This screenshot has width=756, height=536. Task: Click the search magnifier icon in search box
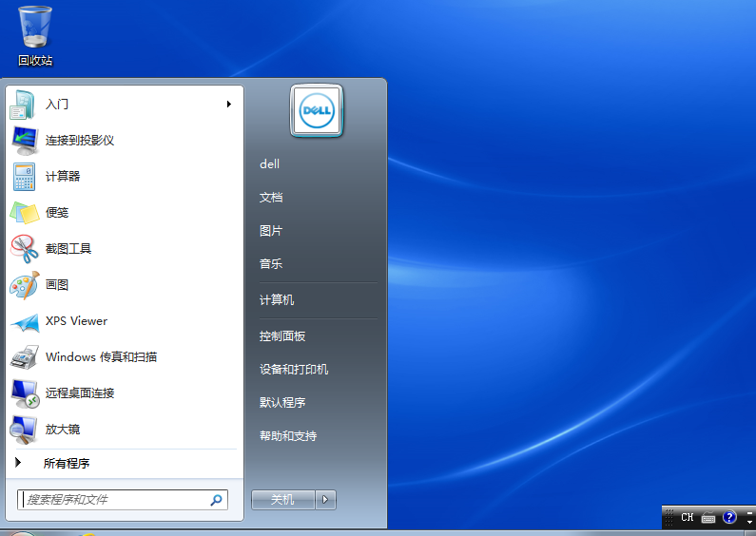pos(216,500)
